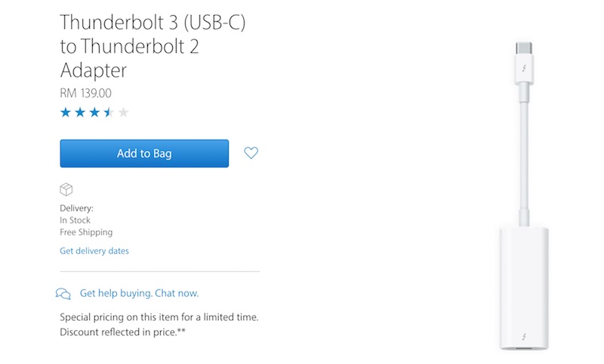Image resolution: width=604 pixels, height=364 pixels.
Task: Select the half-filled fourth star
Action: pyautogui.click(x=109, y=113)
